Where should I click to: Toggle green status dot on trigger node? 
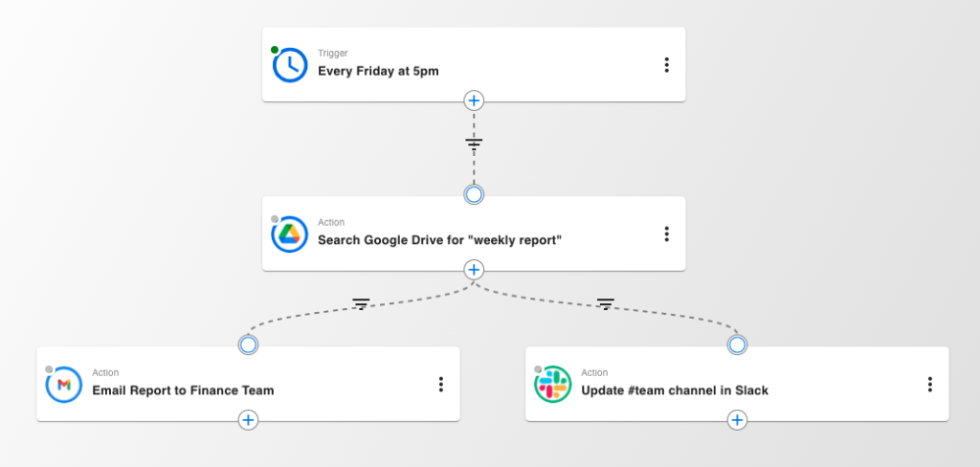click(275, 50)
